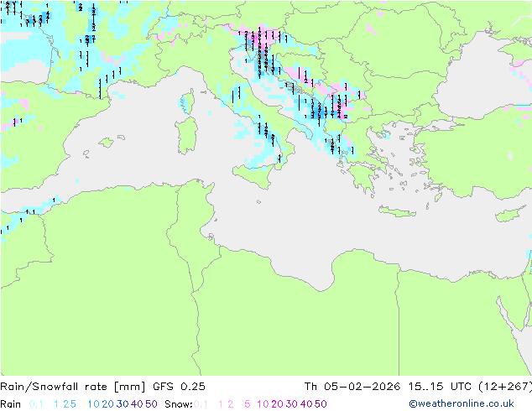Pick the Snow legend 10 value
532x411 pixels.
click(263, 404)
